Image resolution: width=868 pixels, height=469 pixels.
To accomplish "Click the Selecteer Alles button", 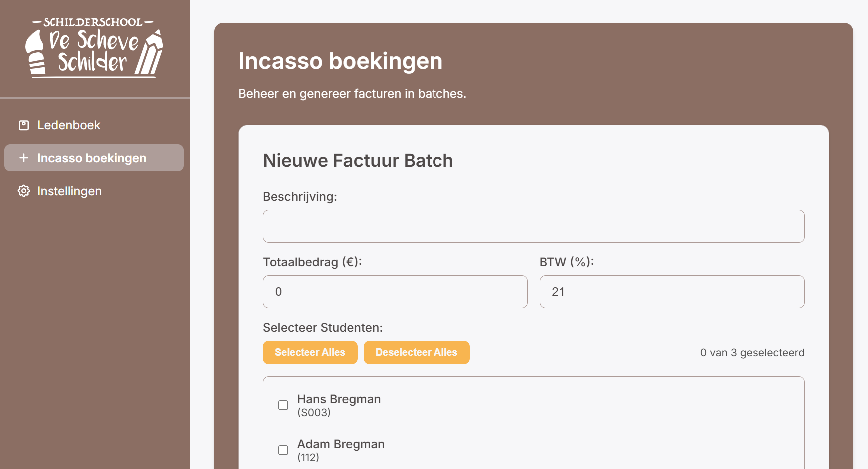I will click(x=310, y=352).
